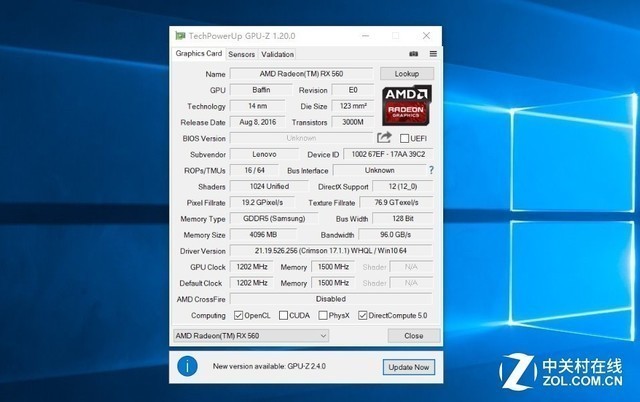Click the screenshot camera icon
The height and width of the screenshot is (402, 640).
point(414,54)
